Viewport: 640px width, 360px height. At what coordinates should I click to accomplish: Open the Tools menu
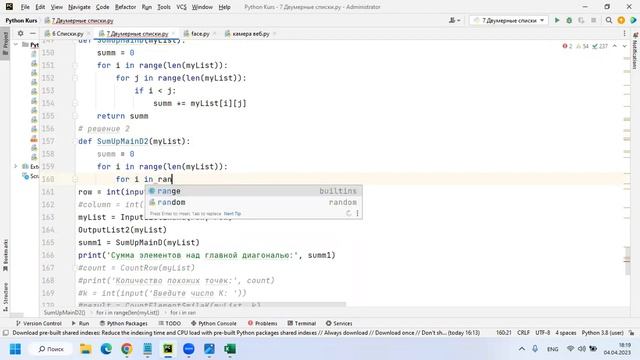pyautogui.click(x=164, y=7)
